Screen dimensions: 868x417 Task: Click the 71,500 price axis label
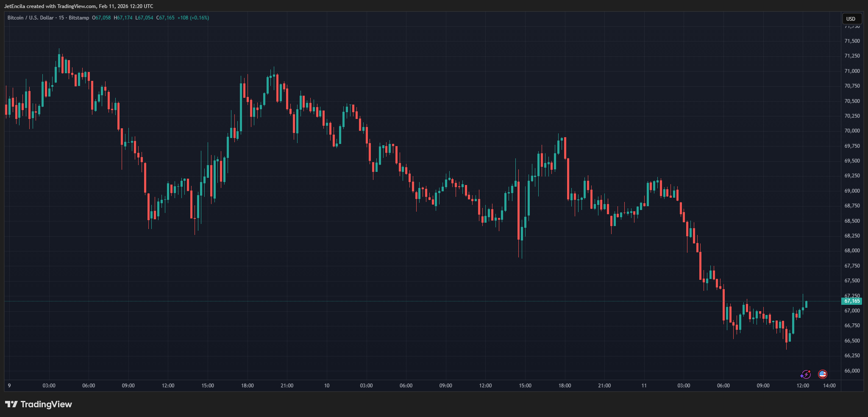coord(852,41)
